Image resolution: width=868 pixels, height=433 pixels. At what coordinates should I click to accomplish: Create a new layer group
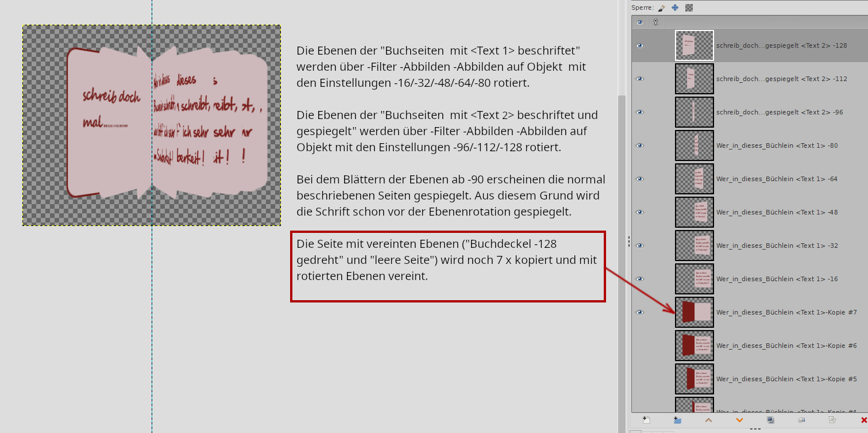tap(677, 420)
